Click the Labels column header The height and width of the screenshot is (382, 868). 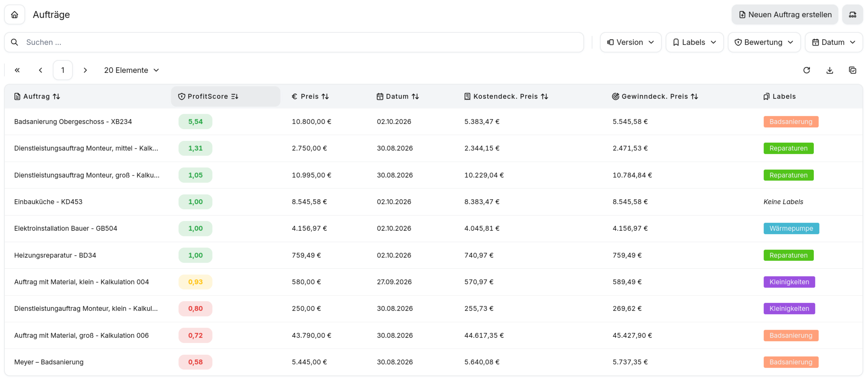tap(780, 96)
